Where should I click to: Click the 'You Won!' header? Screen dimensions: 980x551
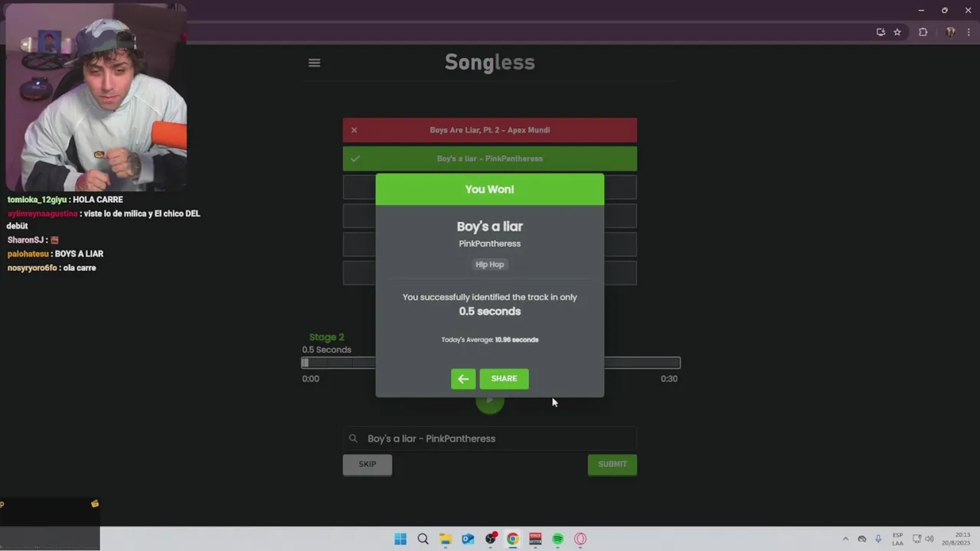point(490,189)
